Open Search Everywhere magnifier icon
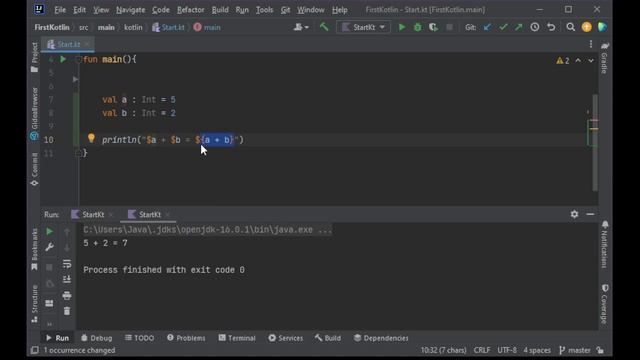The height and width of the screenshot is (360, 640). pos(571,27)
